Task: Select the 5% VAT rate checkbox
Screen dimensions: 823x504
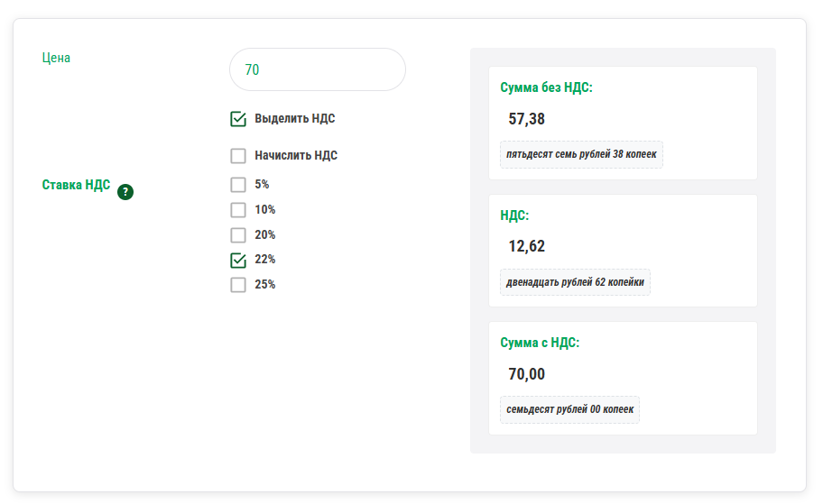Action: (x=238, y=185)
